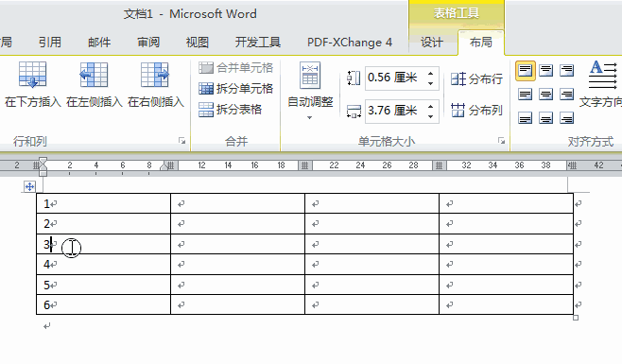Select Align Top Center alignment

point(546,71)
